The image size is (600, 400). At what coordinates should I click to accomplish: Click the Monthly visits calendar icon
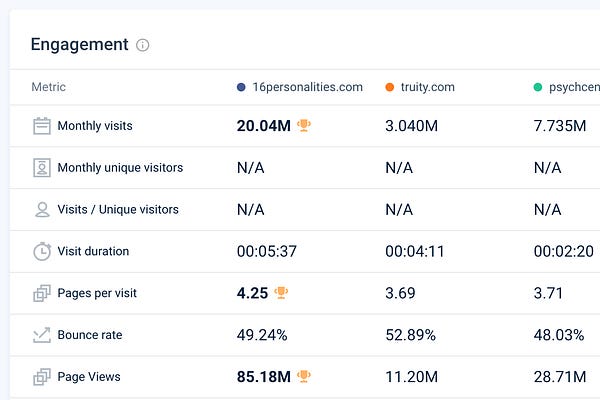[x=42, y=126]
